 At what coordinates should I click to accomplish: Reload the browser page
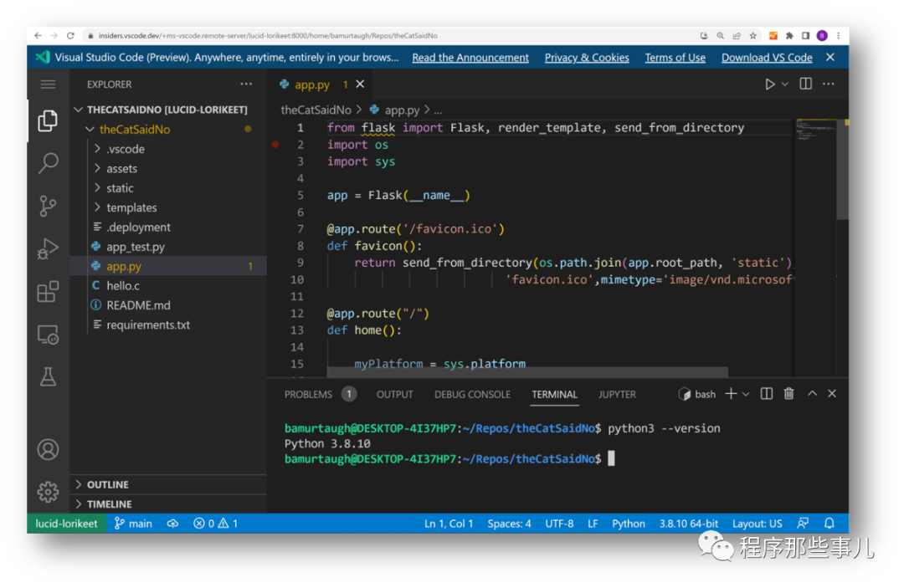pos(70,36)
